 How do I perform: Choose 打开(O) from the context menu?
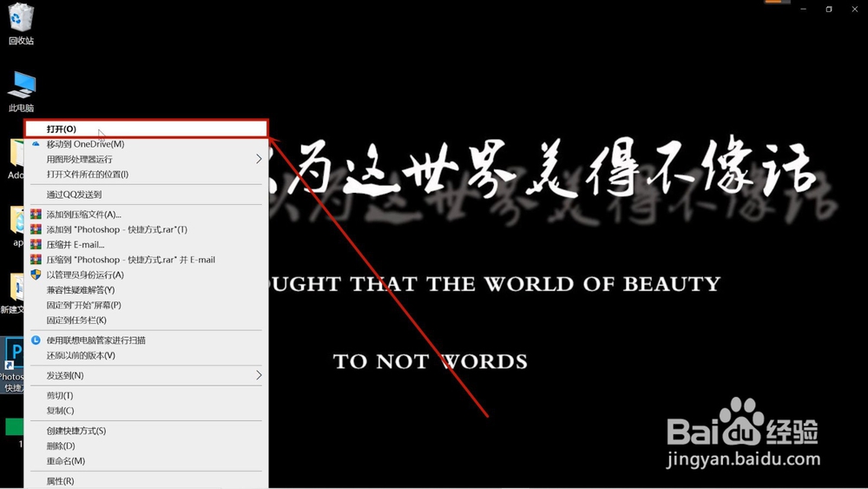coord(146,129)
